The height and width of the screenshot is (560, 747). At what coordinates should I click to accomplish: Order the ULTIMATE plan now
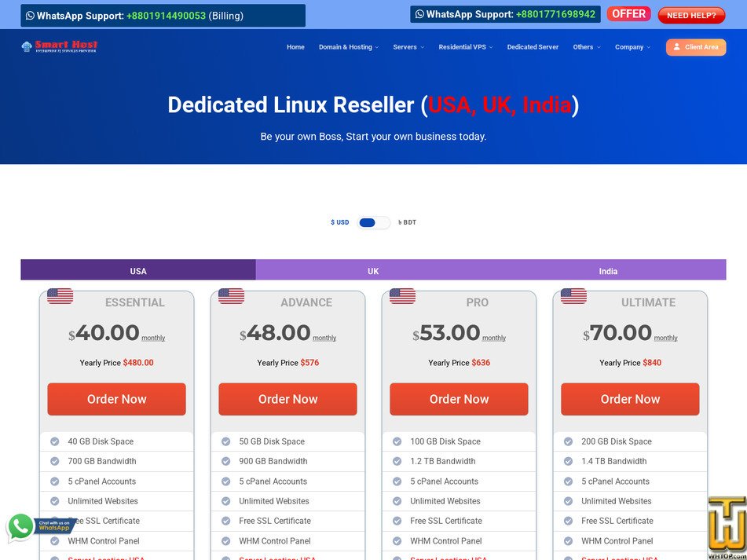click(630, 399)
